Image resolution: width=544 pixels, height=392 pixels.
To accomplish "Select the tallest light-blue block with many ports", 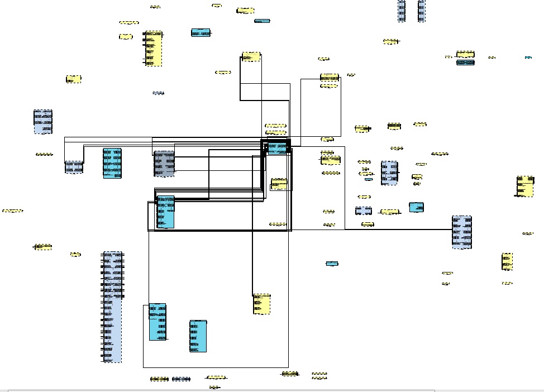I will 112,307.
